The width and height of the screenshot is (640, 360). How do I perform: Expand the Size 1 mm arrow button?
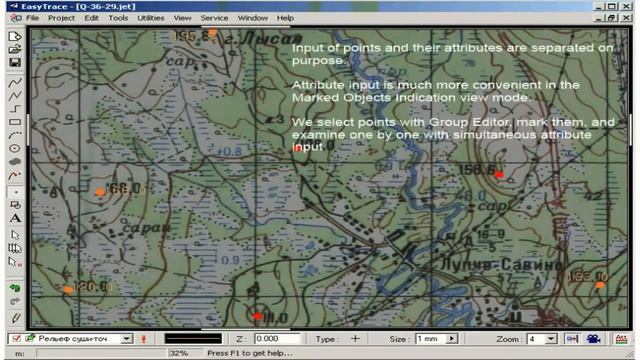coord(452,339)
